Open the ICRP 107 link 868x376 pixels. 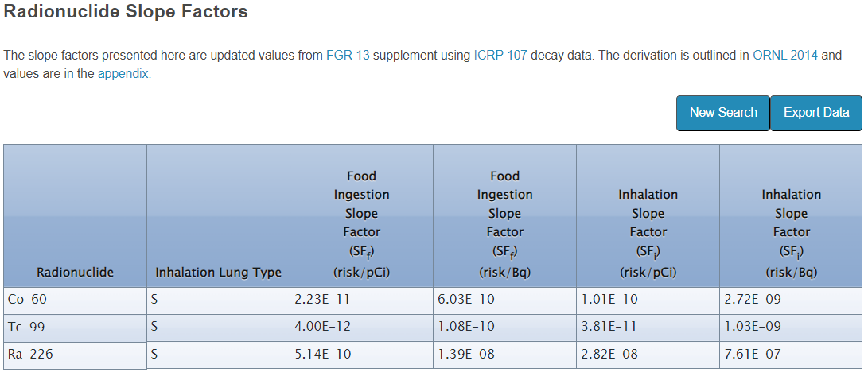click(x=500, y=56)
